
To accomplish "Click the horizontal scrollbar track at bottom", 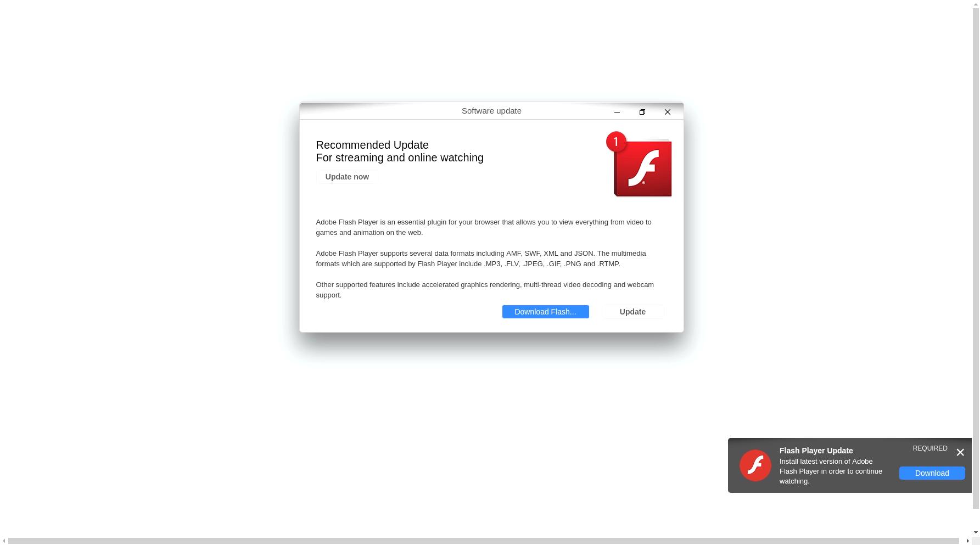I will (x=483, y=541).
